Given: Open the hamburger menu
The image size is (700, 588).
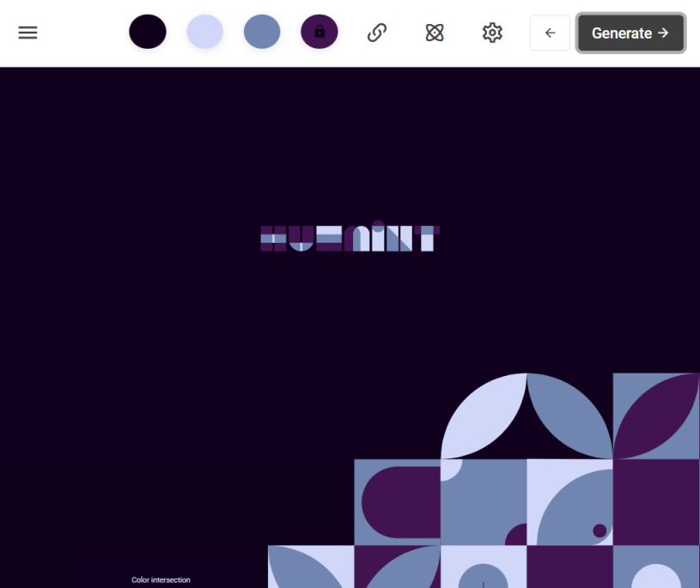Looking at the screenshot, I should point(27,33).
